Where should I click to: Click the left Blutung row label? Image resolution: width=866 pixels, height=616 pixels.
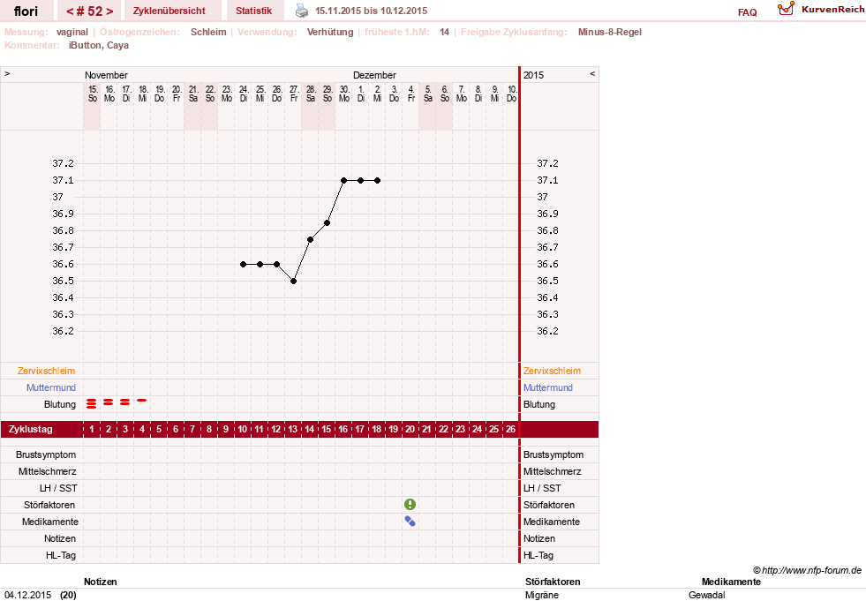pyautogui.click(x=60, y=404)
